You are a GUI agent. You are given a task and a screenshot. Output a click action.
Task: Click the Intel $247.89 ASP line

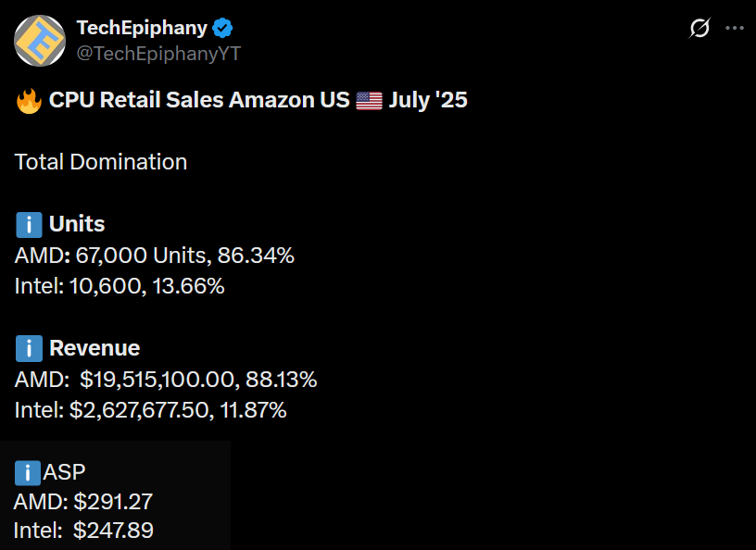83,531
